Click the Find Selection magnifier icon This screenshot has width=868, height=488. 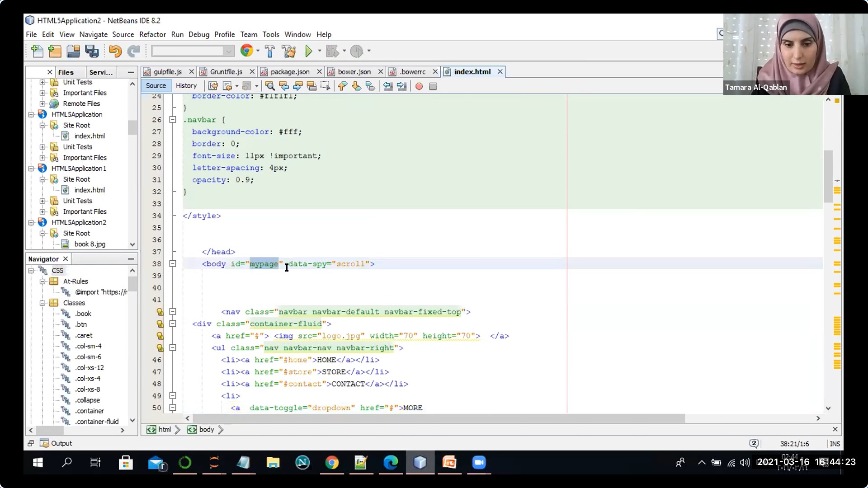tap(270, 86)
